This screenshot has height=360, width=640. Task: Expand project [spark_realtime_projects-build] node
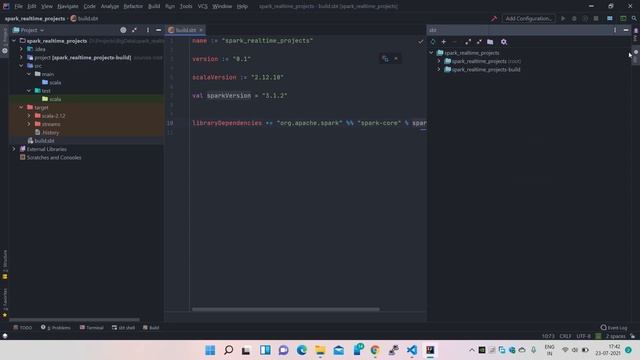point(22,58)
